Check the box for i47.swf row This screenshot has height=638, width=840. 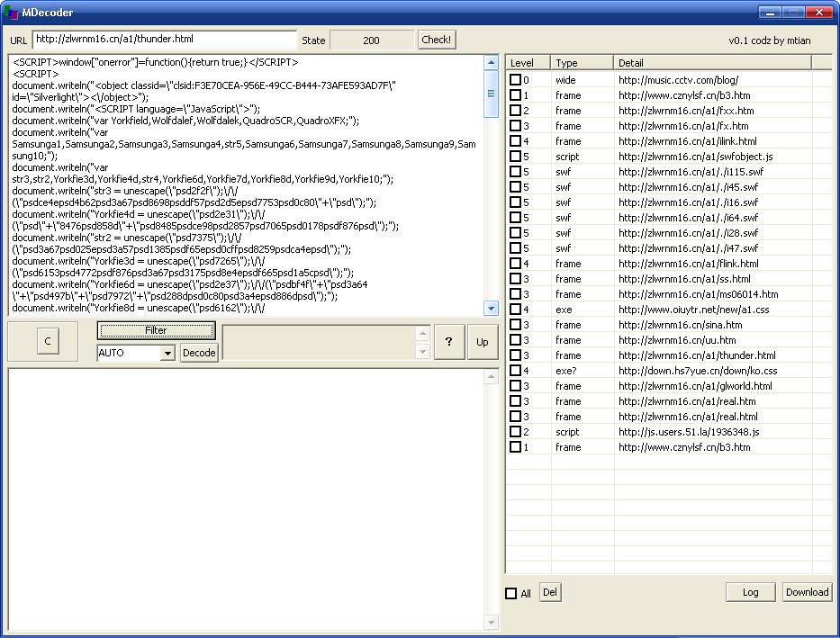[x=515, y=247]
